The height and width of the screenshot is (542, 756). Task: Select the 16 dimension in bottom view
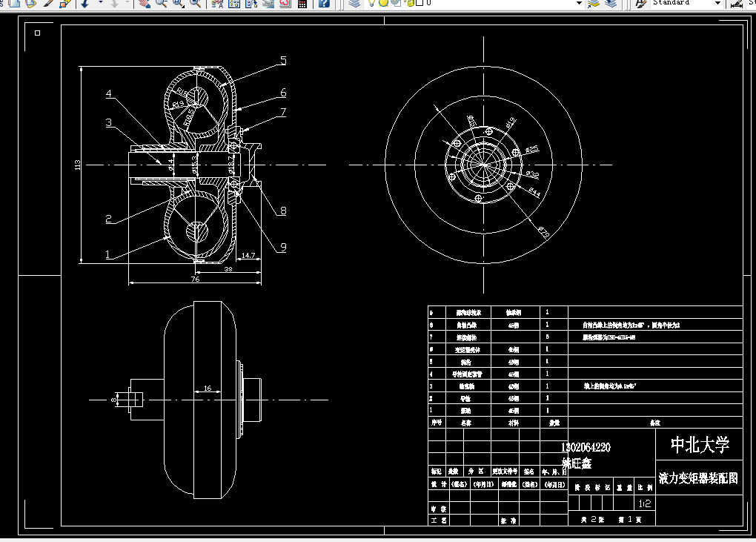[208, 389]
